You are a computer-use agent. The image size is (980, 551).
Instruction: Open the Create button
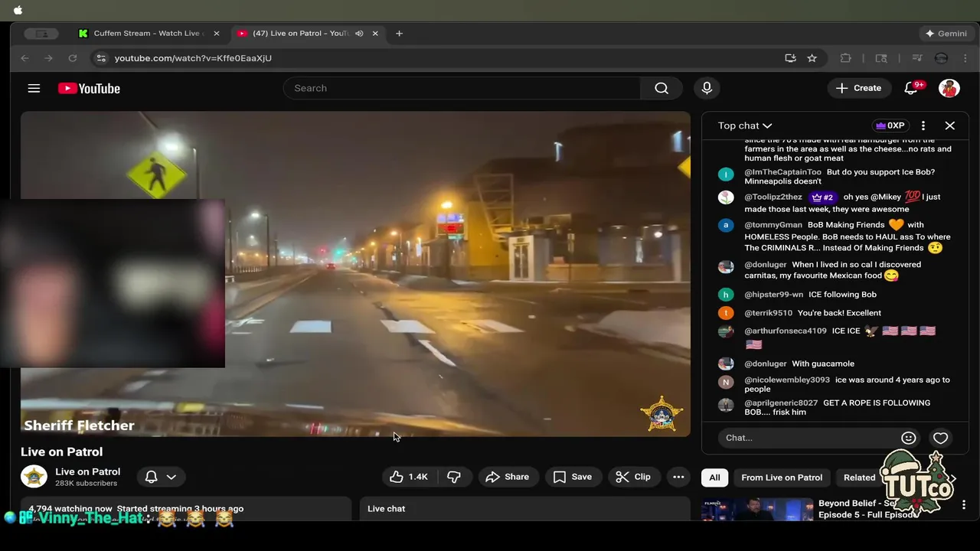pos(859,88)
